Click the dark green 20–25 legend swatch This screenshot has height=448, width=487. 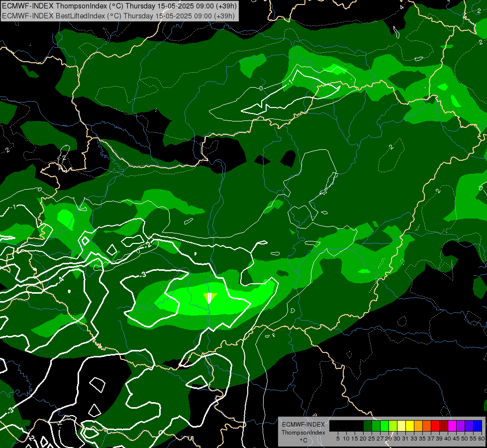[x=368, y=426]
